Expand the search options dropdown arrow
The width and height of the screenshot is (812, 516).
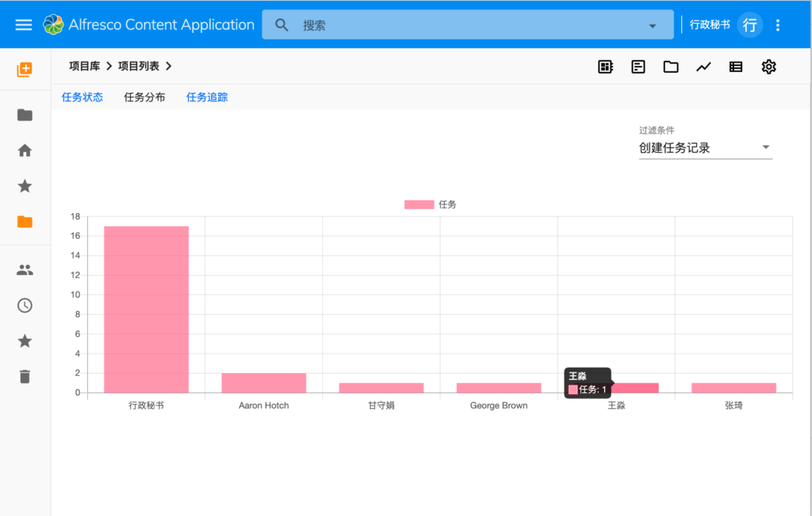point(653,26)
